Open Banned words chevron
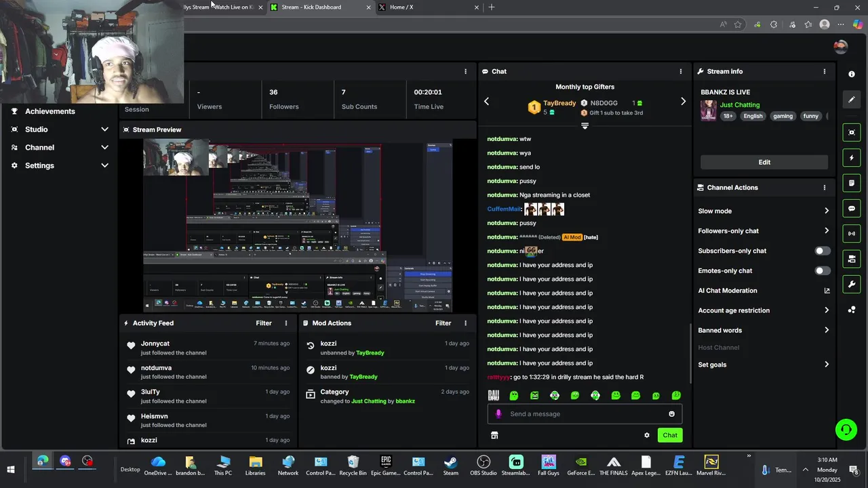This screenshot has width=868, height=488. (x=827, y=330)
